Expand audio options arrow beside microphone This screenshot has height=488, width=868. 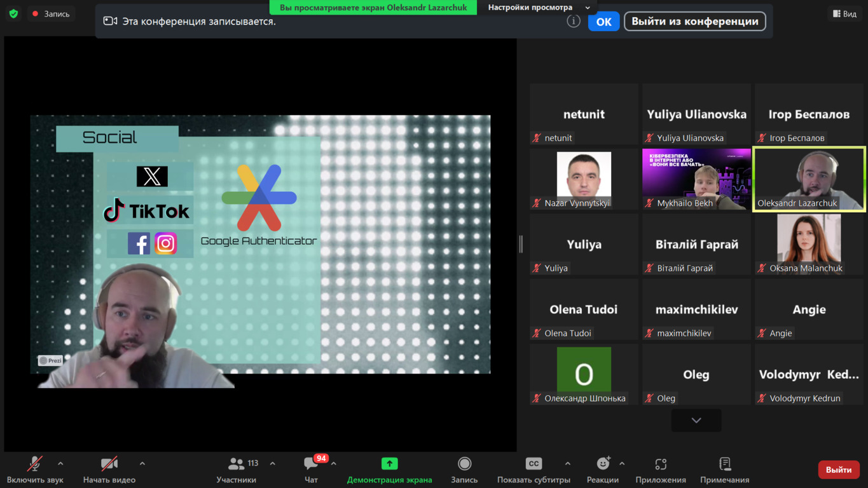click(x=61, y=464)
